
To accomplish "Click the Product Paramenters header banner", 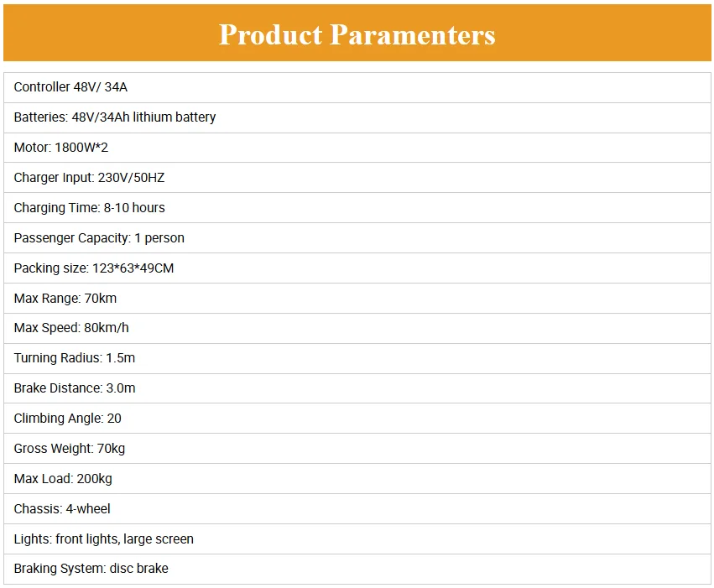I will coord(357,33).
